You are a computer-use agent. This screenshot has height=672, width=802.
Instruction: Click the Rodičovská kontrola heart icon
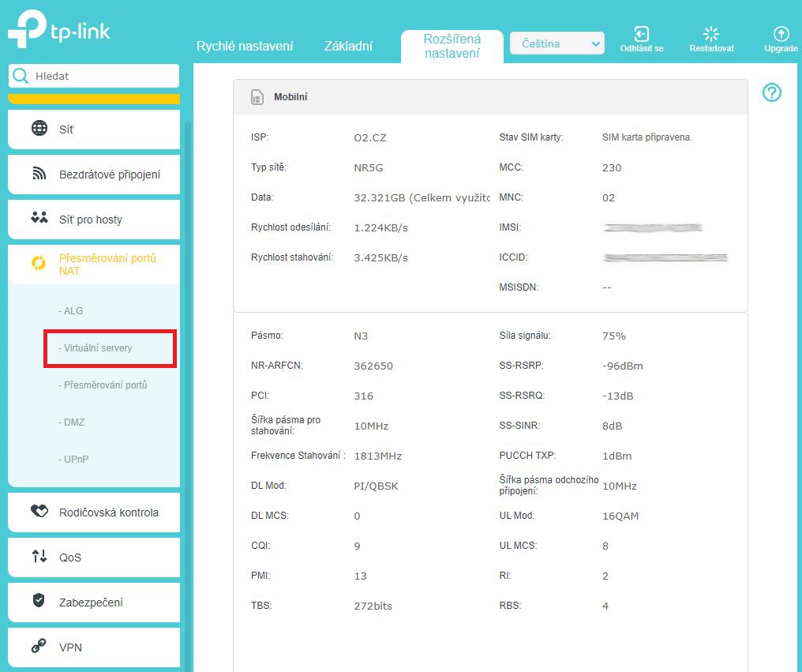39,512
